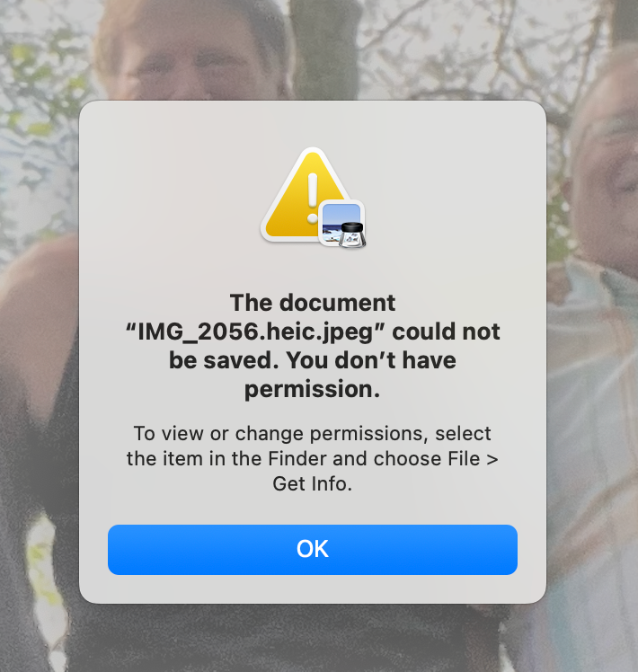Viewport: 638px width, 672px height.
Task: Click the white exclamation mark symbol
Action: coord(313,198)
